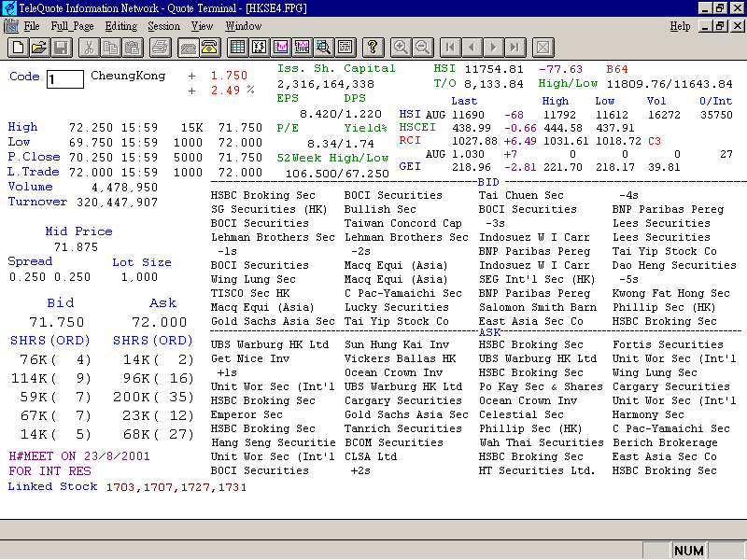Click the Code input field

pos(65,79)
